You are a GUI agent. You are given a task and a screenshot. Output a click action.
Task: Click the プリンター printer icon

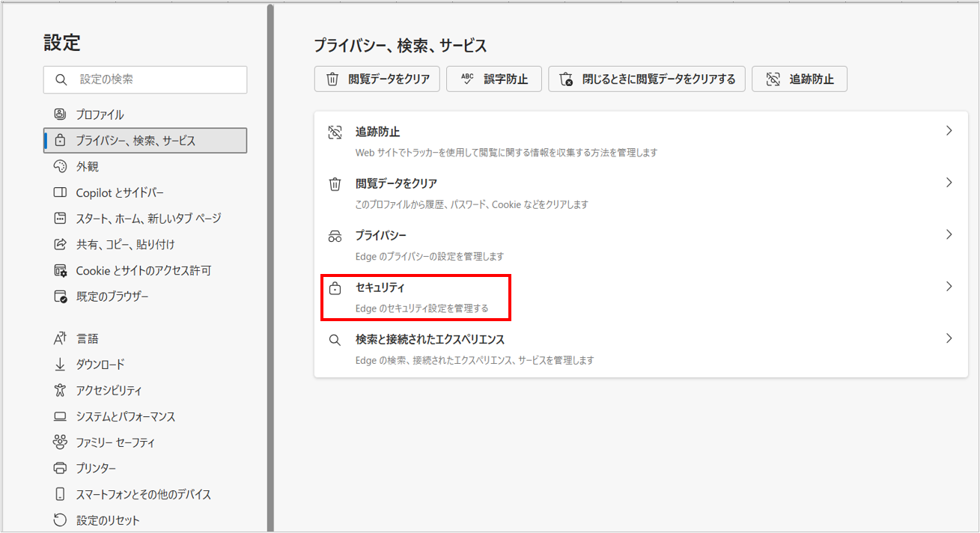61,469
